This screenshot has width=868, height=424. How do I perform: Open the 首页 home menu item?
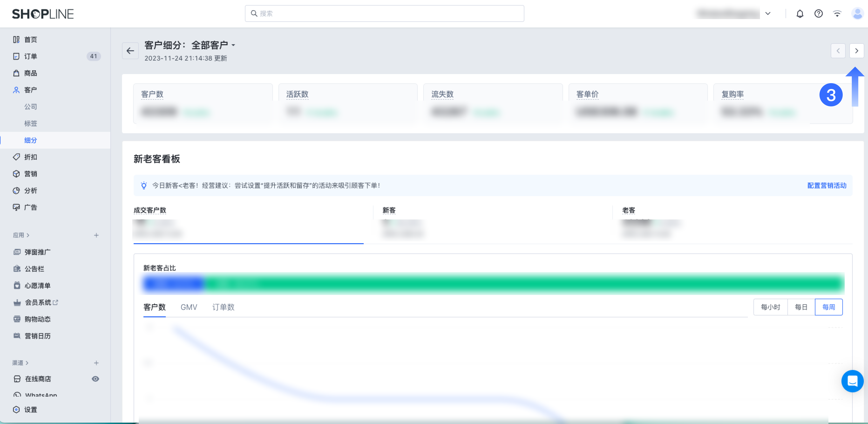coord(30,40)
